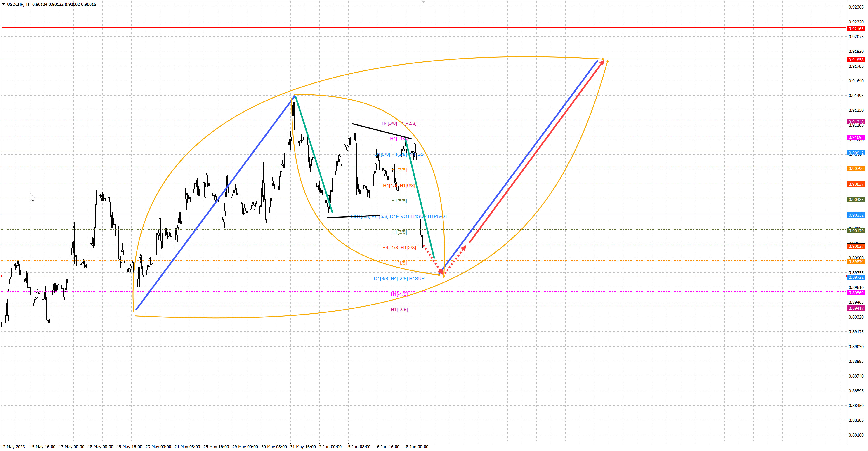868x451 pixels.
Task: Click the red 0.92163 price tag
Action: pyautogui.click(x=856, y=29)
